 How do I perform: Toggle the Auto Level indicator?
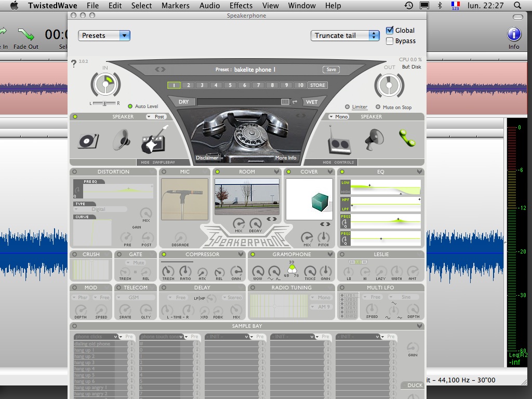[x=130, y=106]
